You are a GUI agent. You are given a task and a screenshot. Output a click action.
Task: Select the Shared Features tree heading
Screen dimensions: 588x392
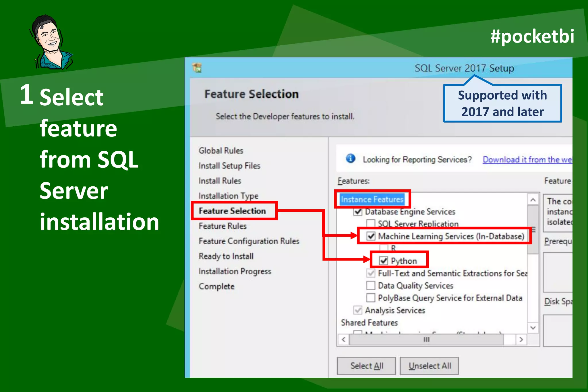pos(369,323)
